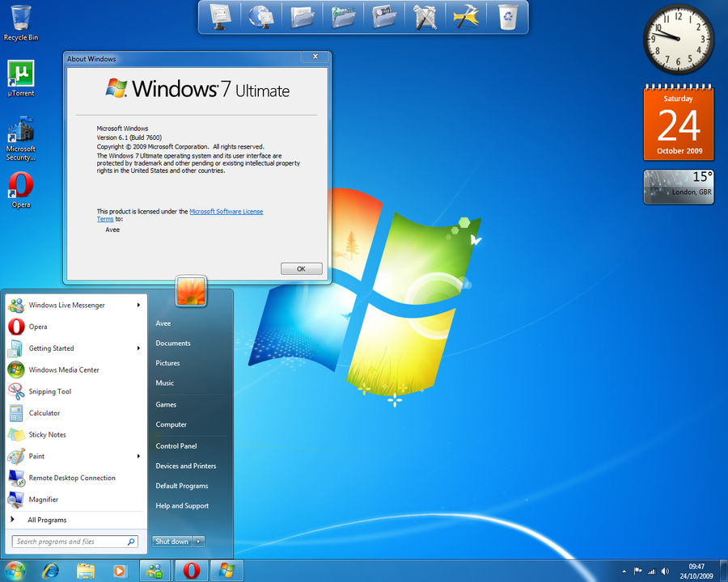Open the Documents folder icon in the top dock
This screenshot has width=728, height=582.
point(302,17)
